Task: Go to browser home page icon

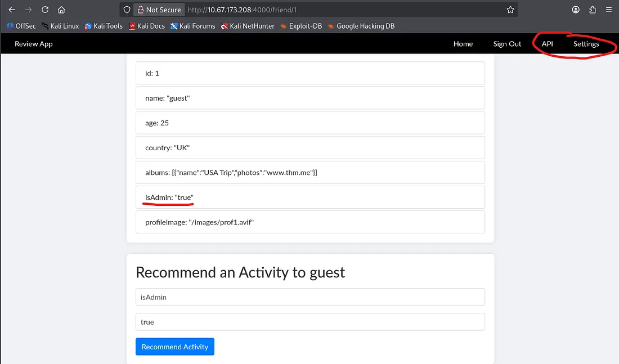Action: (x=61, y=10)
